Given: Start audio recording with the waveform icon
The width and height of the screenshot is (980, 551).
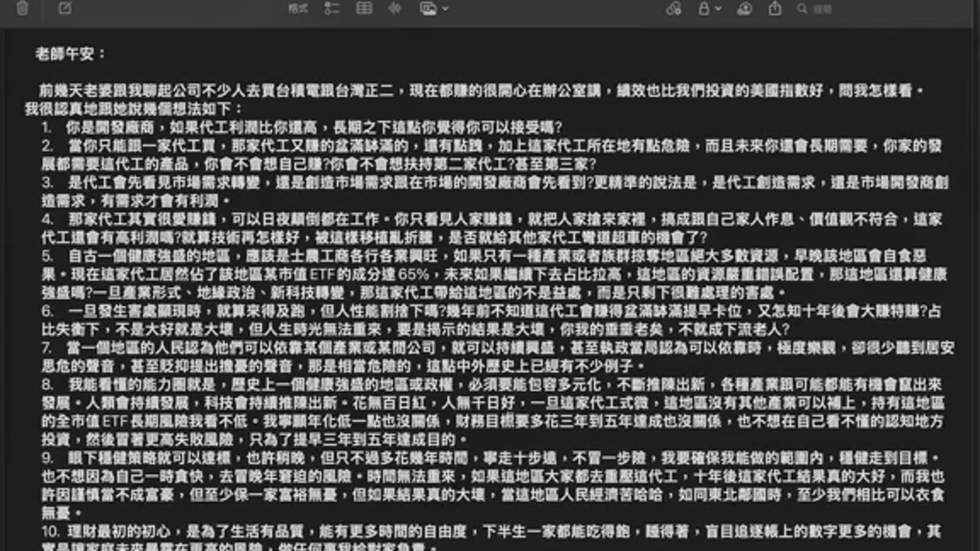Looking at the screenshot, I should (x=395, y=8).
